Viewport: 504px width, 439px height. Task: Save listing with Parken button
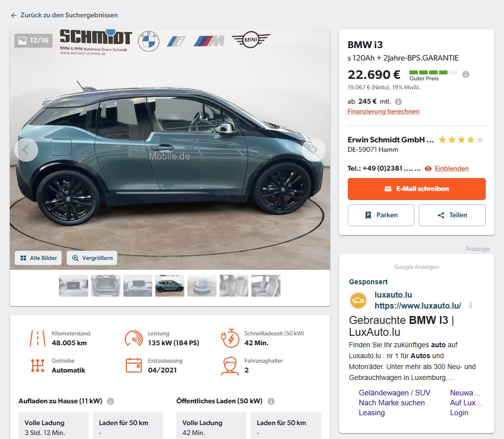tap(381, 215)
